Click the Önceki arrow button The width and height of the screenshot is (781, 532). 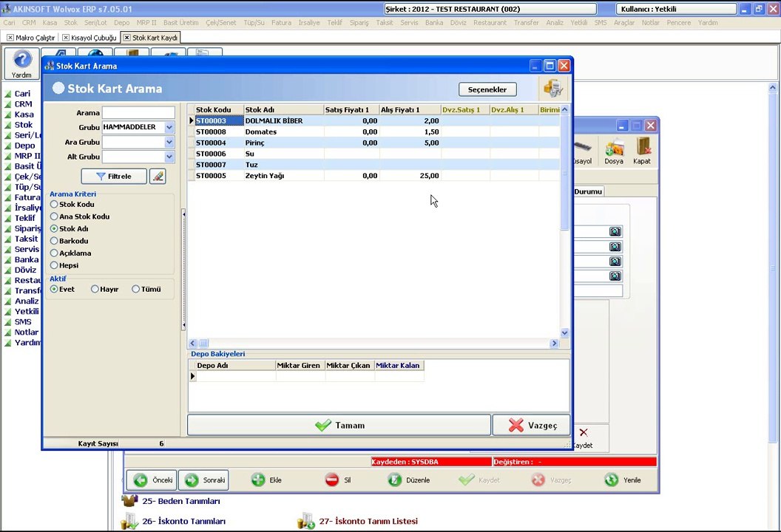point(152,480)
